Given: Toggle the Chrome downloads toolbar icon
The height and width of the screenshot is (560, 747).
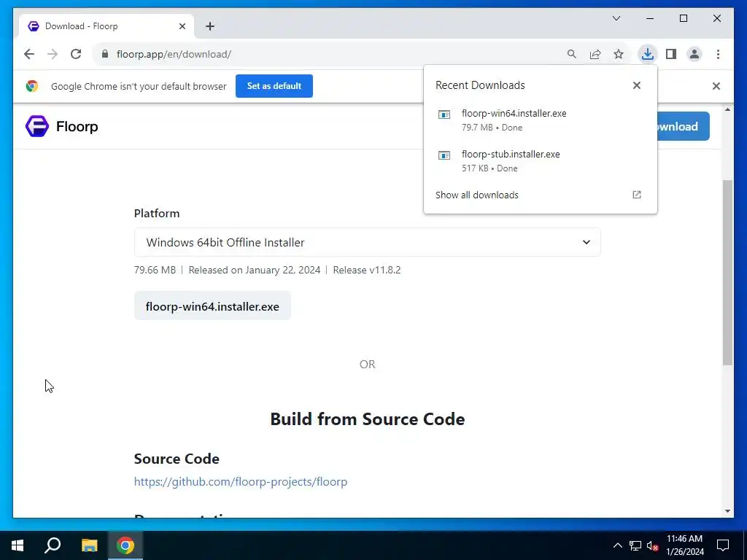Looking at the screenshot, I should [648, 54].
